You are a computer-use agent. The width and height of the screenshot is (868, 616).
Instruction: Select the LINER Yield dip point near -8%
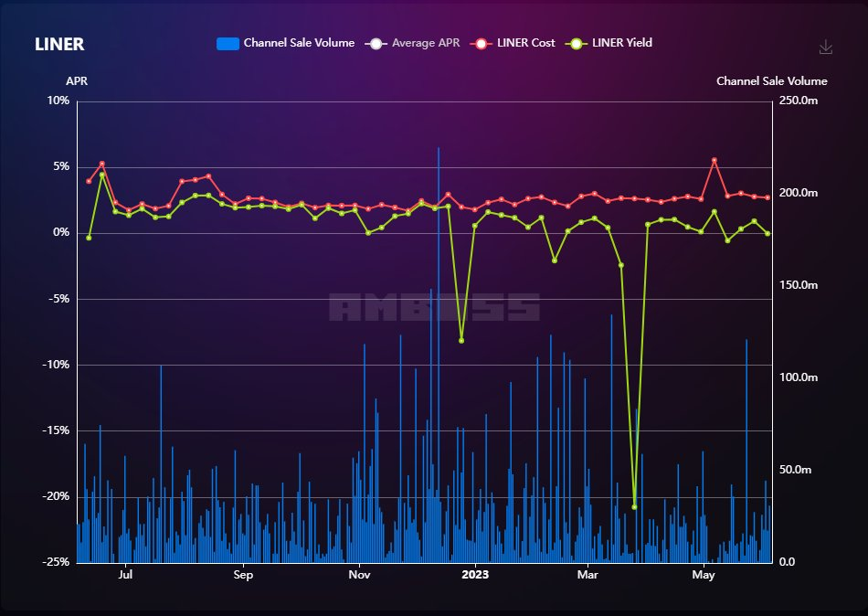click(461, 340)
